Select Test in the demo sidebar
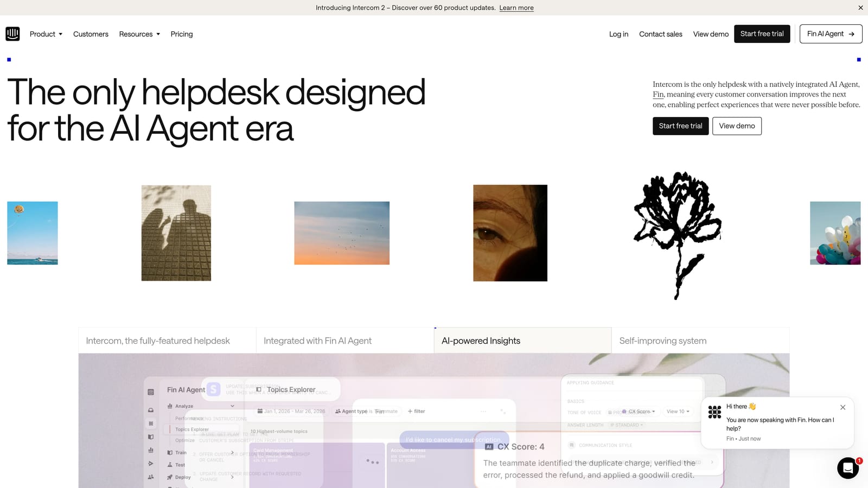The width and height of the screenshot is (868, 488). click(x=176, y=465)
